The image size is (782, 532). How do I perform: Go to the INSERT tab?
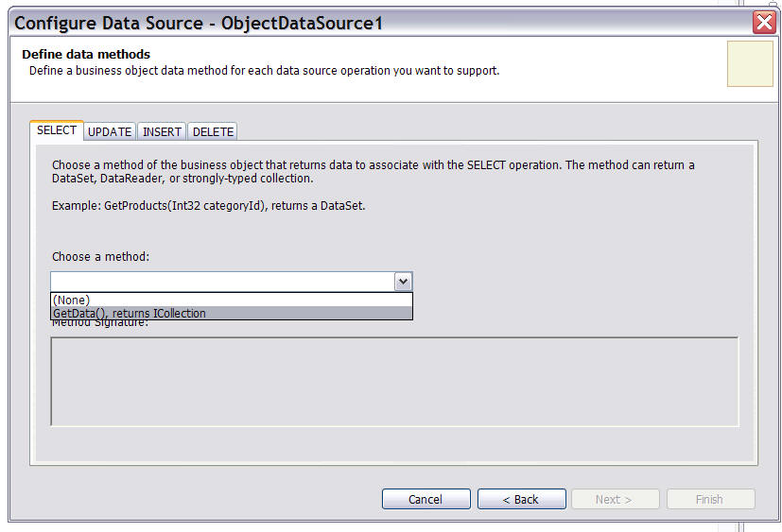[162, 132]
